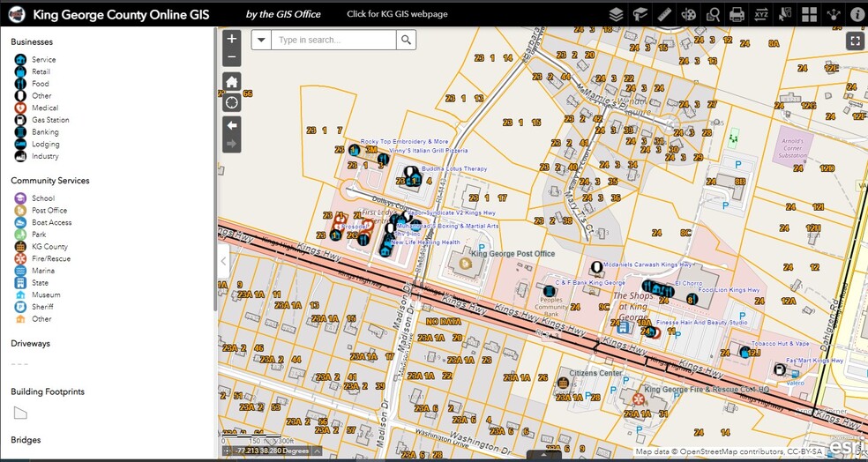Viewport: 868px width, 462px height.
Task: Open the Select features tool
Action: 785,14
